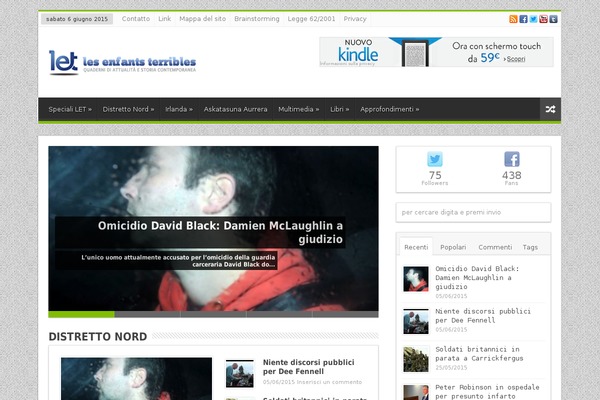Expand the Libri menu
The image size is (600, 400).
point(339,109)
